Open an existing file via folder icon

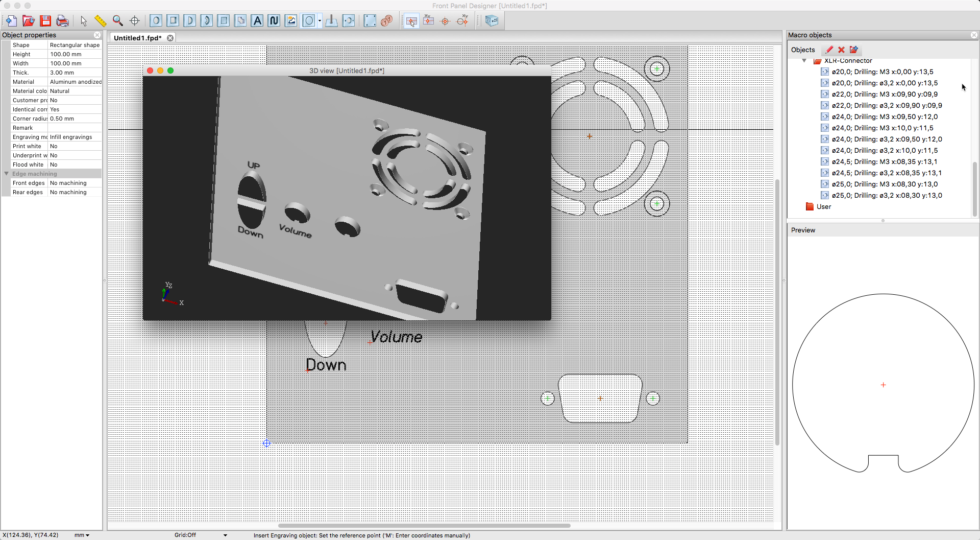[29, 21]
